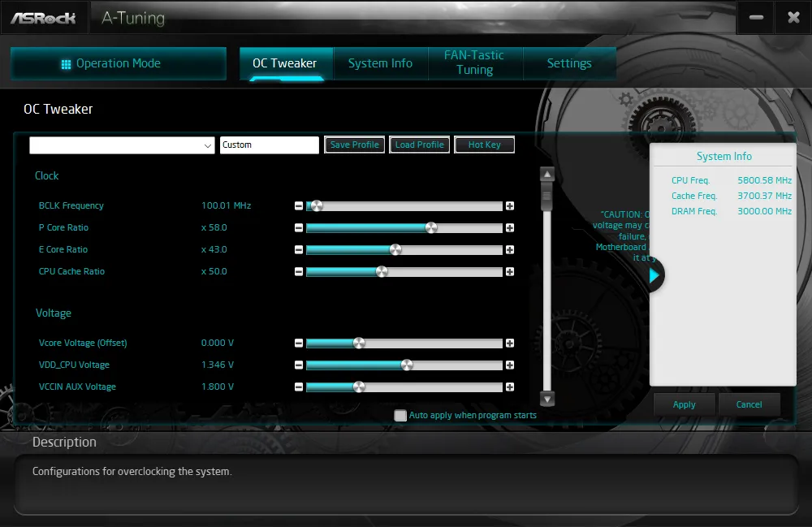Switch to System Info tab
The image size is (812, 527).
381,63
